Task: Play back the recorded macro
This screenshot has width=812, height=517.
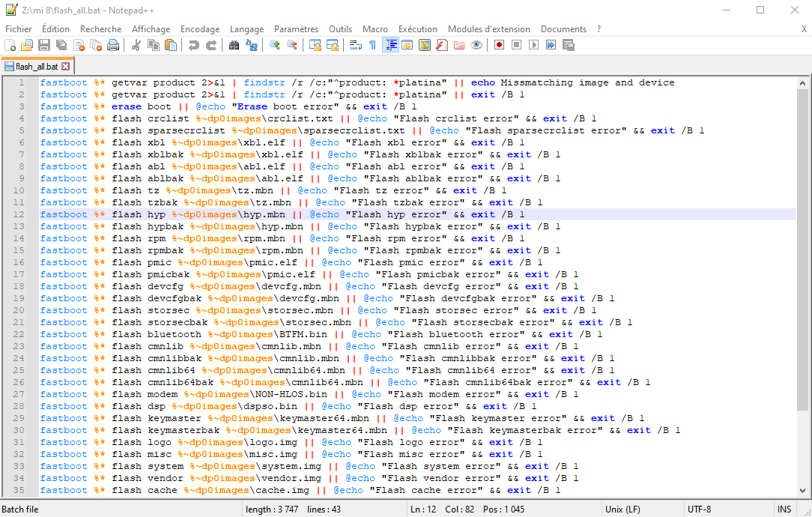Action: click(x=533, y=45)
